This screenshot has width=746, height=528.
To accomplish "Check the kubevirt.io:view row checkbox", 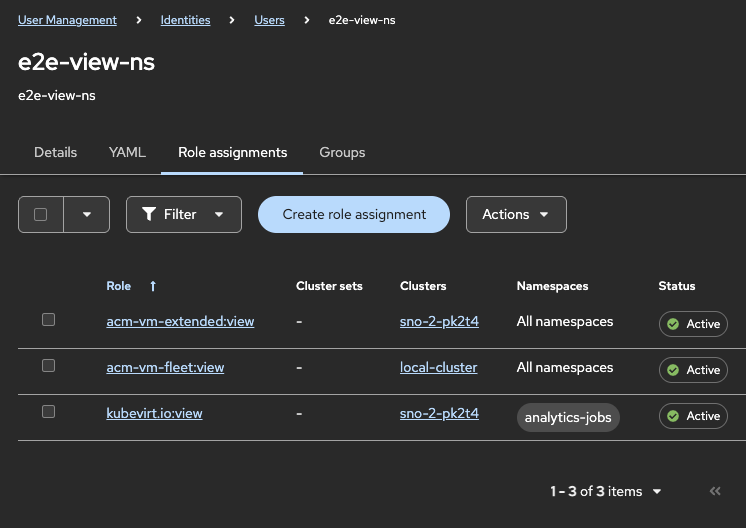I will (48, 412).
